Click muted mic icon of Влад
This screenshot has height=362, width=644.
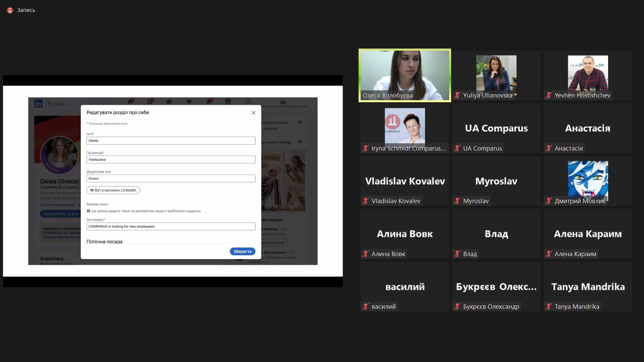[x=457, y=254]
